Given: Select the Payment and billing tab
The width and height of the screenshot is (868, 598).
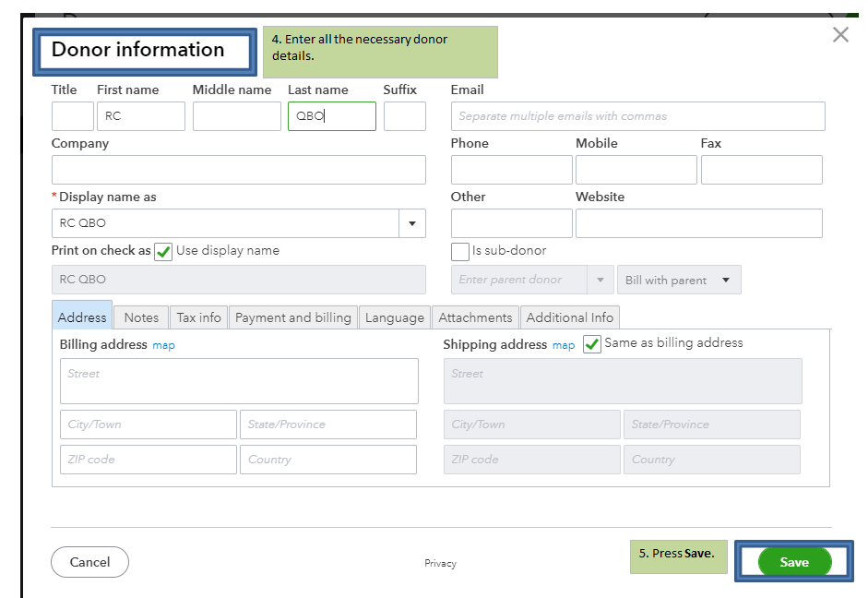Looking at the screenshot, I should coord(293,317).
